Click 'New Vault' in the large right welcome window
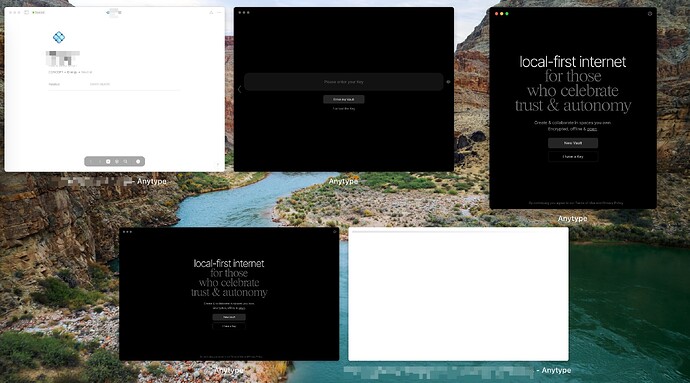This screenshot has width=690, height=383. [x=573, y=143]
